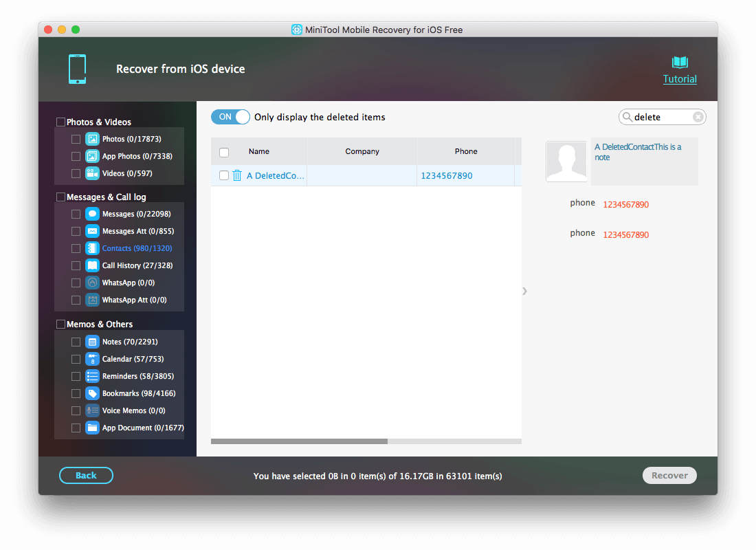This screenshot has height=550, width=756.
Task: Click the WhatsApp Att icon
Action: [92, 300]
